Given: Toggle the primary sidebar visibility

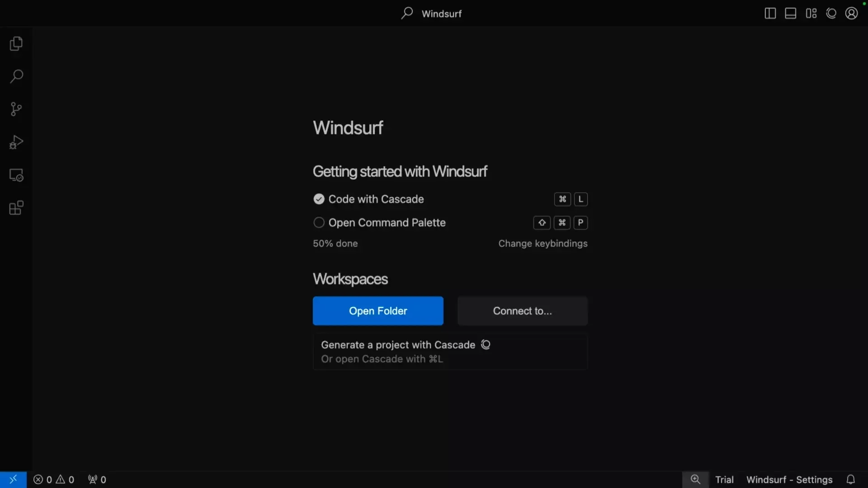Looking at the screenshot, I should coord(770,13).
